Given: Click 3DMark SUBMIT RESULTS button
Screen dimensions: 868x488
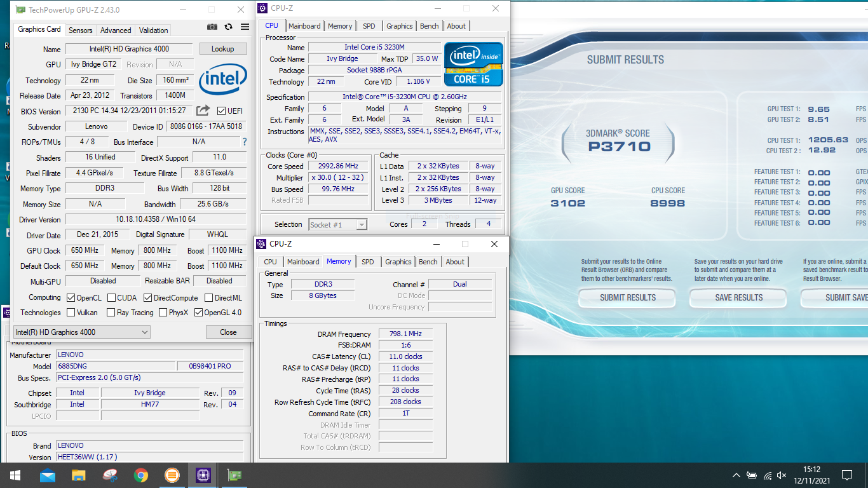Looking at the screenshot, I should pos(628,298).
